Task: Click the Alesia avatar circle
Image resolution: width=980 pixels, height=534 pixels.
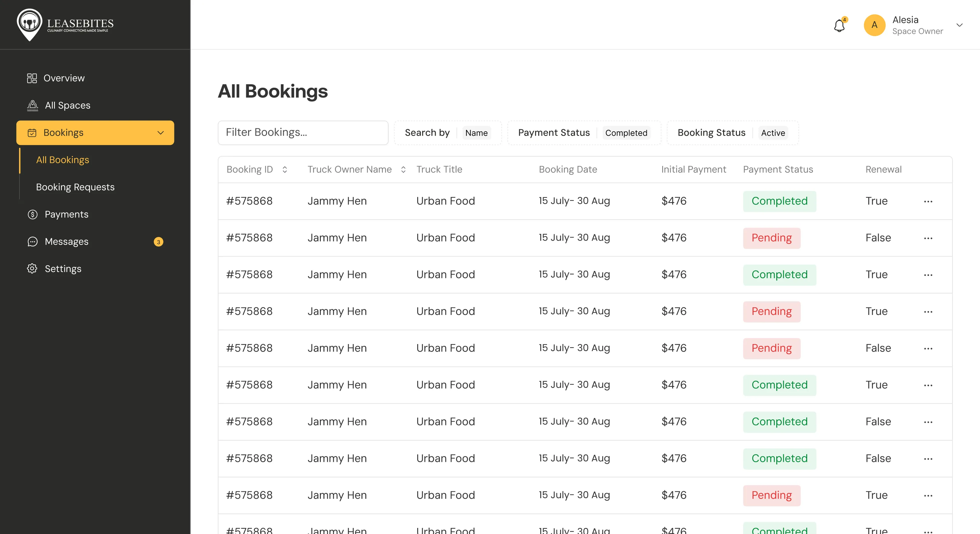Action: [x=874, y=25]
